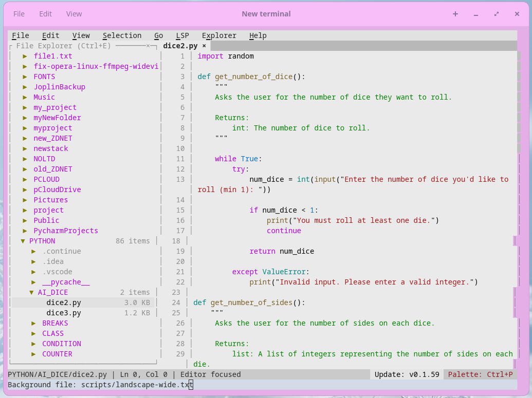Open a new terminal tab with plus icon

click(455, 14)
